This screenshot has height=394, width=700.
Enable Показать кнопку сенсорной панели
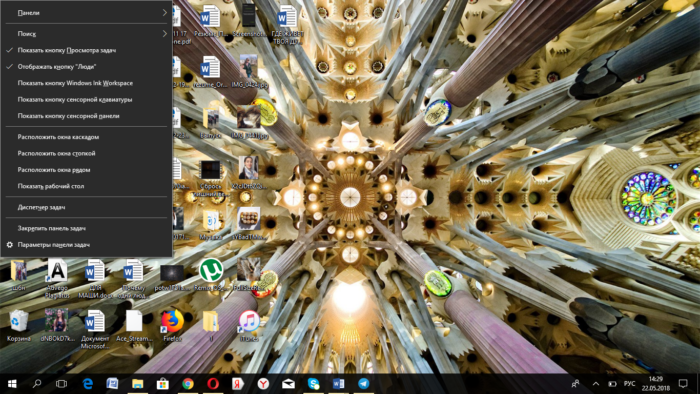coord(87,116)
